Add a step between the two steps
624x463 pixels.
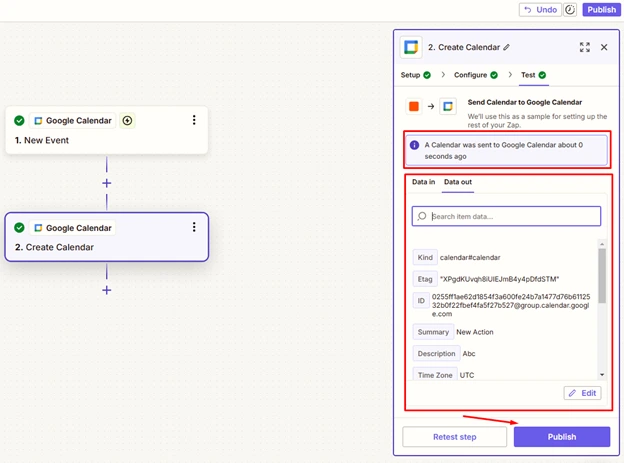(106, 183)
